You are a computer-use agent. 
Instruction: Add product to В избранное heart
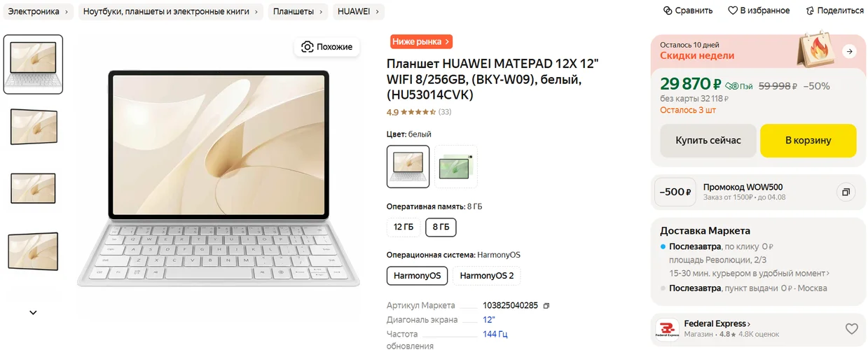[x=733, y=10]
